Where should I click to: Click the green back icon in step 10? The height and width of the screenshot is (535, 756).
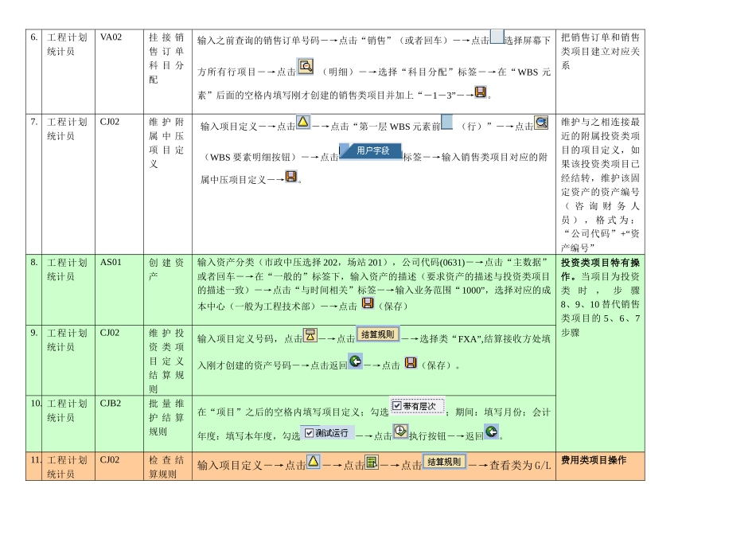point(491,432)
